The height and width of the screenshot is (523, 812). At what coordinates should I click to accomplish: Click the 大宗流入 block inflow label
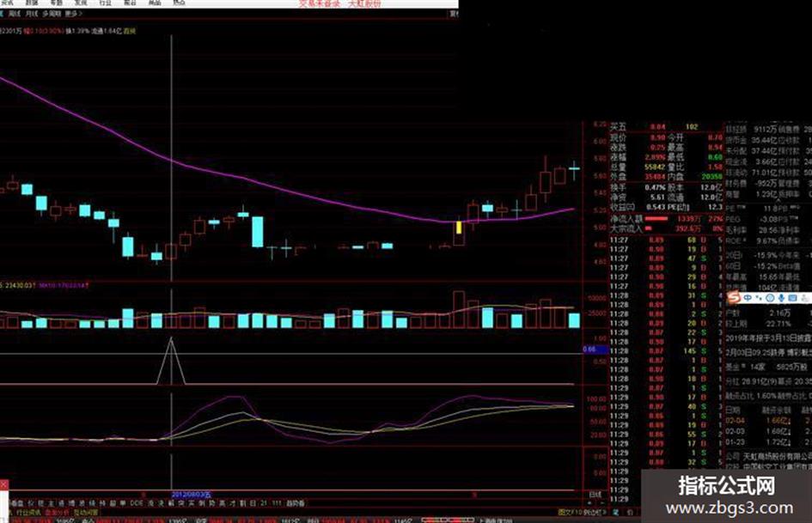coord(626,228)
